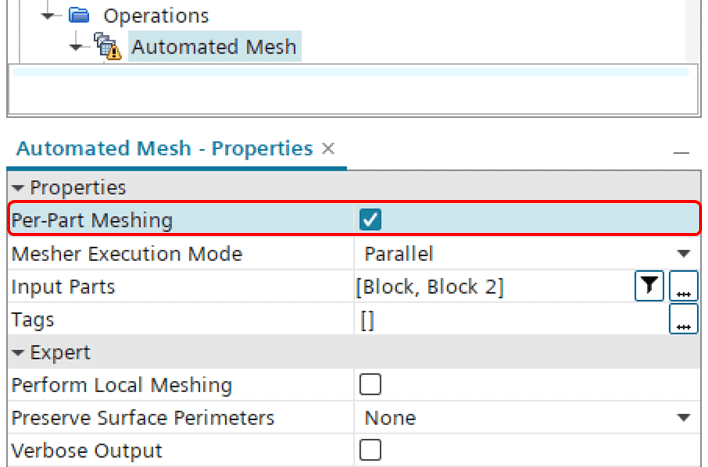This screenshot has width=708, height=467.
Task: Enable the Verbose Output checkbox
Action: click(370, 450)
